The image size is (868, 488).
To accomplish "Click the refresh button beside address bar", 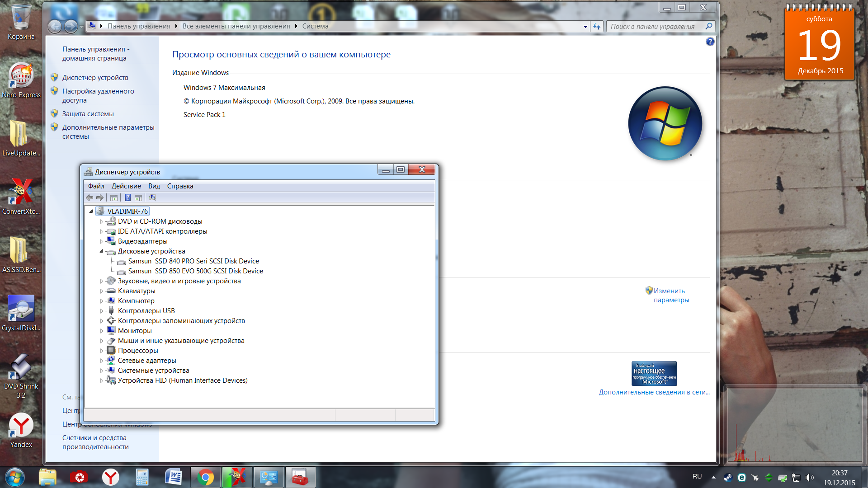I will point(597,27).
